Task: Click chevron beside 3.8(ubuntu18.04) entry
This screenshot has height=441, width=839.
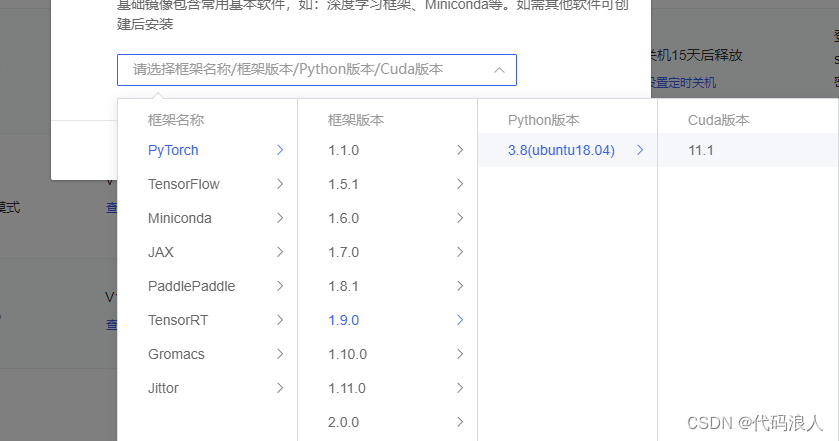Action: tap(640, 150)
